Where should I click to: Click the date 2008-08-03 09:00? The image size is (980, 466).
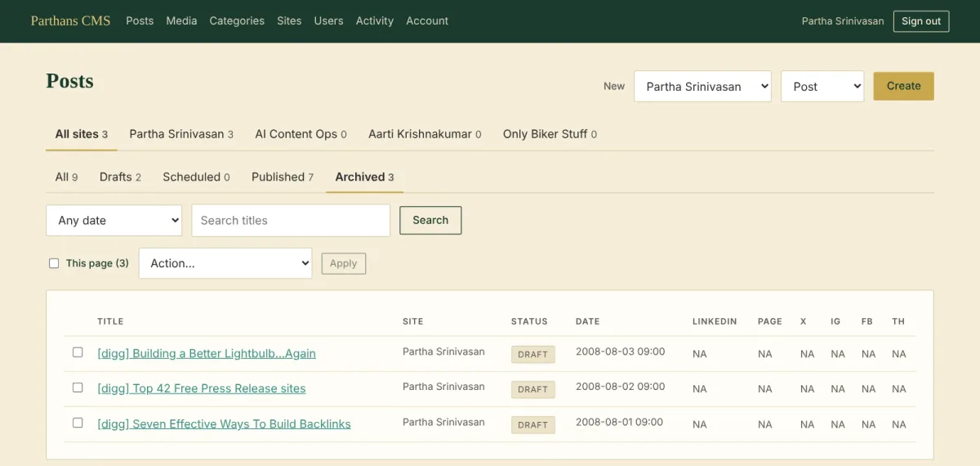pos(621,352)
